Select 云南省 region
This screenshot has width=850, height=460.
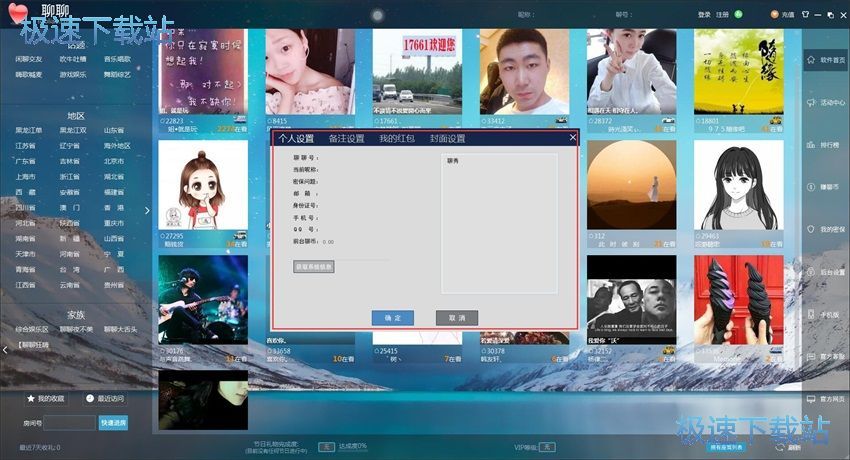click(69, 284)
